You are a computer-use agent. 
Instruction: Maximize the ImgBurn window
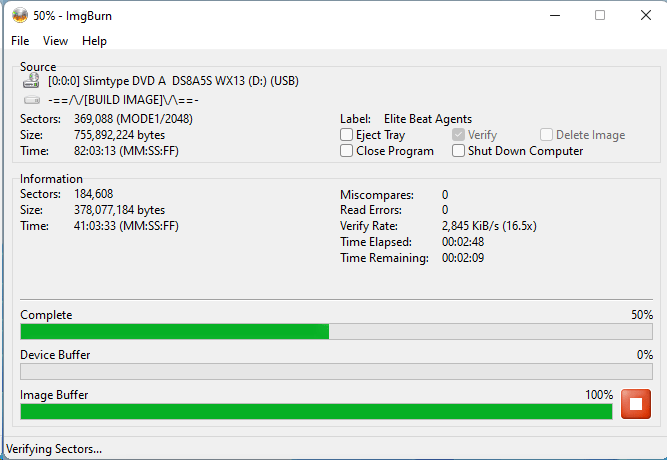coord(600,16)
